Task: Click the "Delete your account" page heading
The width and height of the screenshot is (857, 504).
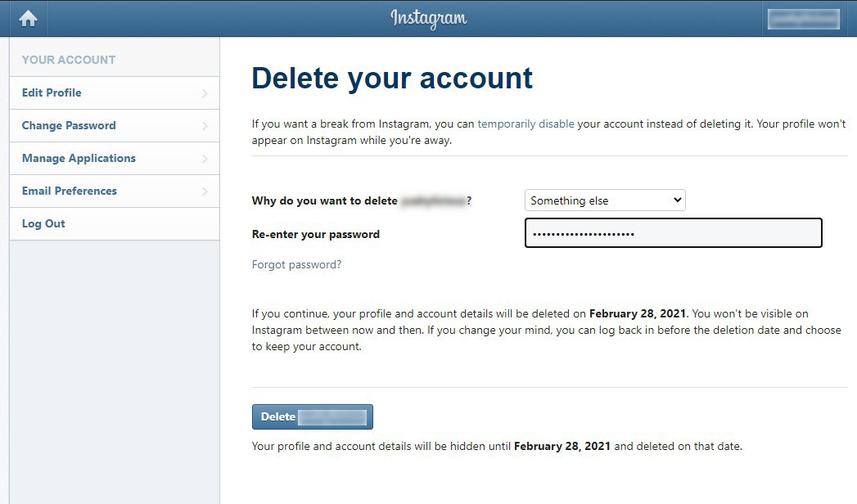Action: [x=392, y=78]
